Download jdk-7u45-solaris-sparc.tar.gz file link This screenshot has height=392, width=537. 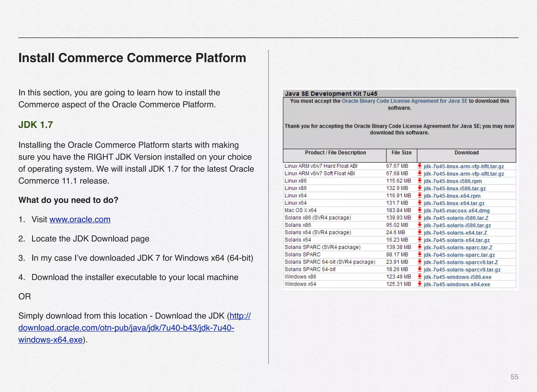pyautogui.click(x=459, y=255)
